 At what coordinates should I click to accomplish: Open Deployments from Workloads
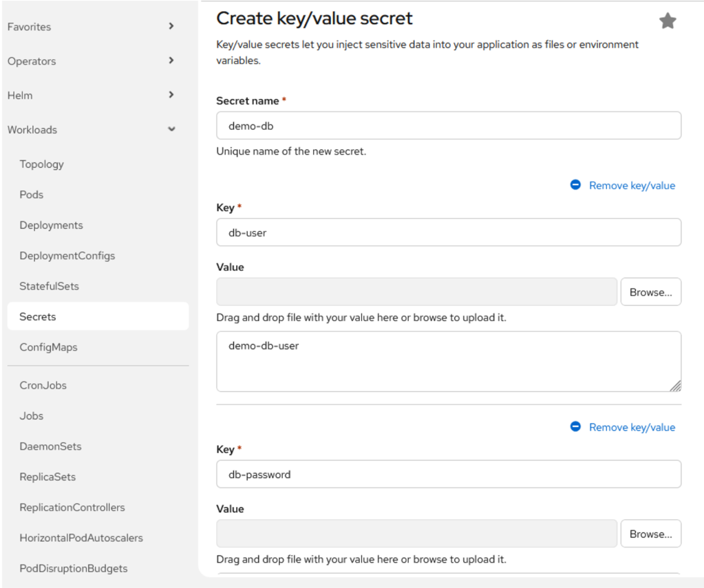tap(52, 225)
